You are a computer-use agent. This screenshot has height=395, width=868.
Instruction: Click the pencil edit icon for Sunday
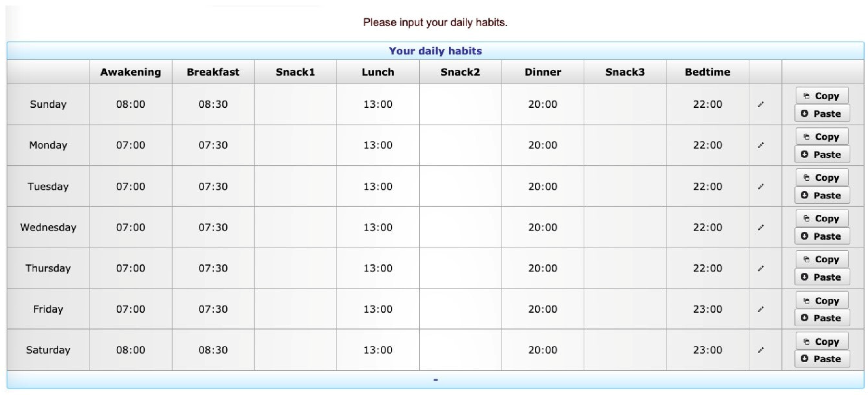click(760, 105)
